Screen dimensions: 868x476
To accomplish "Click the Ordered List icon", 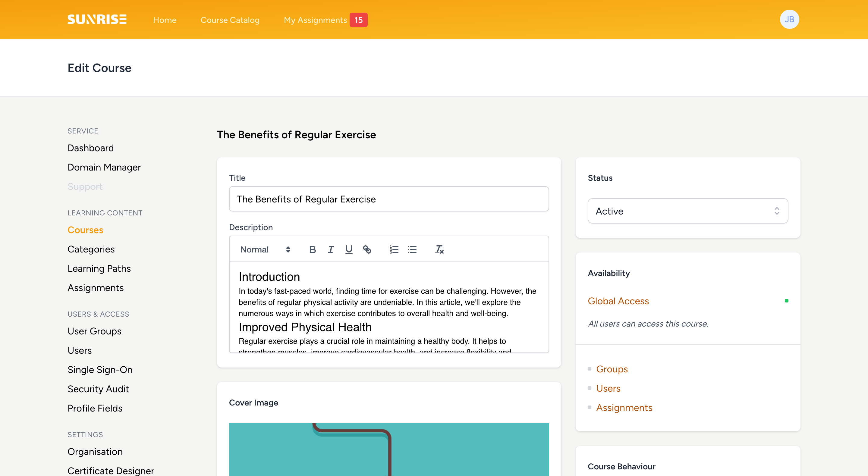I will coord(394,249).
